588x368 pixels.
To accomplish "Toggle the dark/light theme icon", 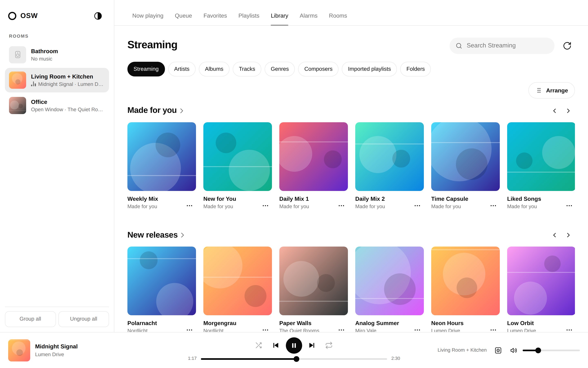I will [x=98, y=16].
